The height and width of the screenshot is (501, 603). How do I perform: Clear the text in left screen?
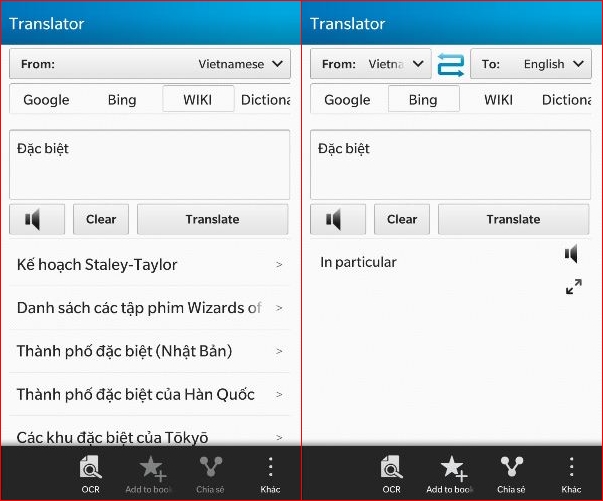click(x=101, y=220)
